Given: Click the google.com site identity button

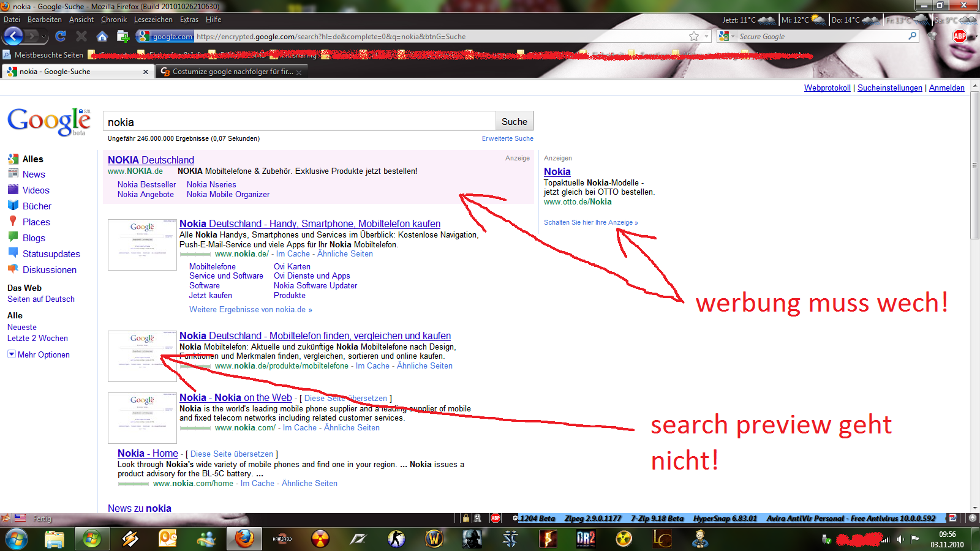Looking at the screenshot, I should pyautogui.click(x=165, y=36).
